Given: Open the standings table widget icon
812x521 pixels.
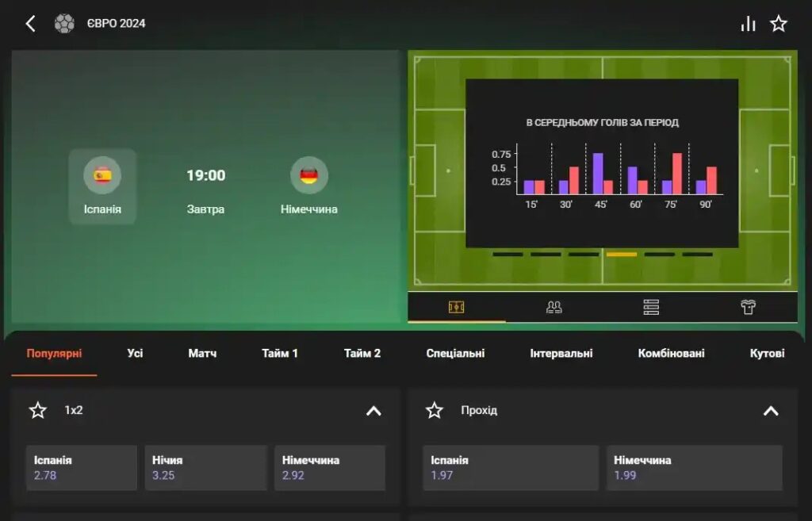Looking at the screenshot, I should coord(651,307).
